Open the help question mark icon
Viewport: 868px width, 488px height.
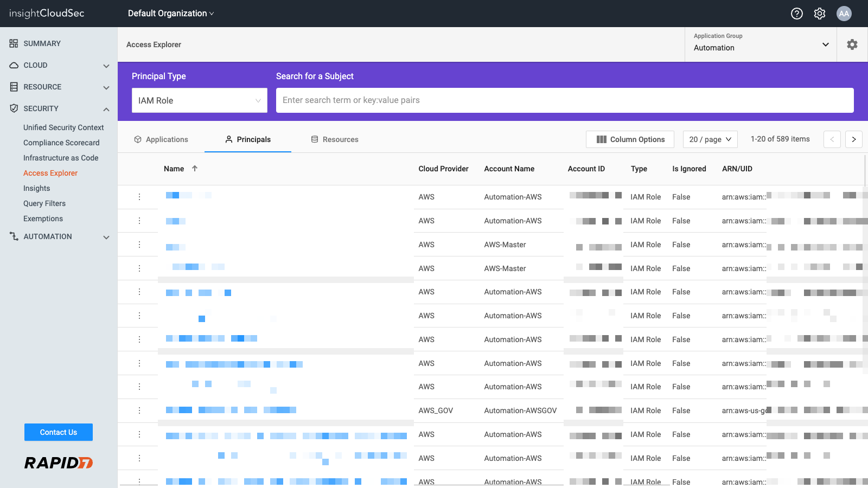tap(796, 14)
